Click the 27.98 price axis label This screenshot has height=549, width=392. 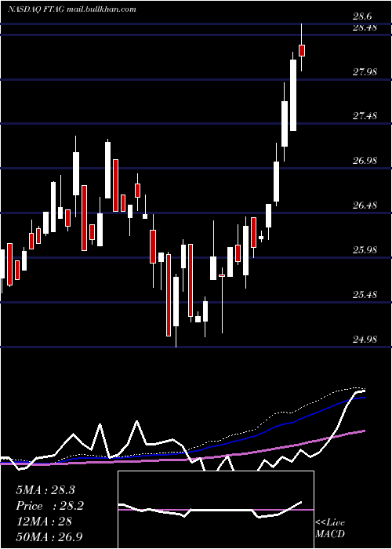click(365, 72)
